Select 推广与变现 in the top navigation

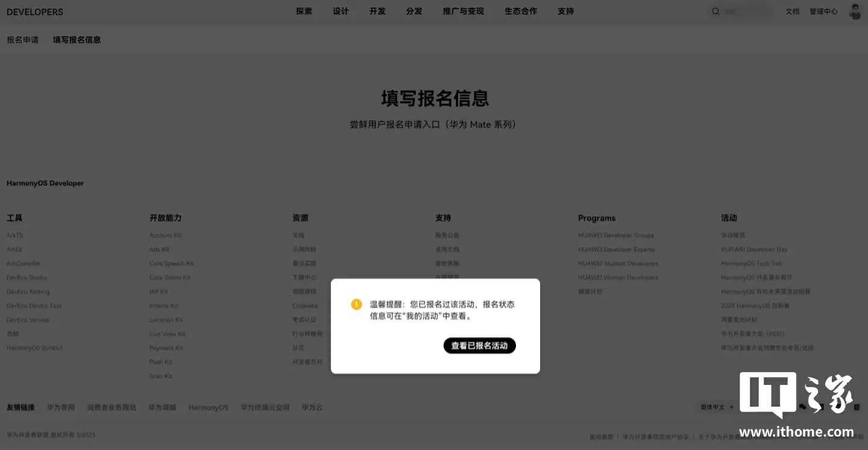point(462,11)
